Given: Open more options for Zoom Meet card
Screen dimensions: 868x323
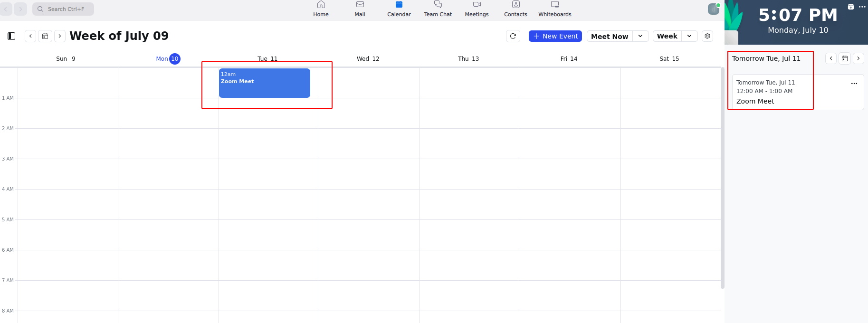Looking at the screenshot, I should tap(854, 84).
